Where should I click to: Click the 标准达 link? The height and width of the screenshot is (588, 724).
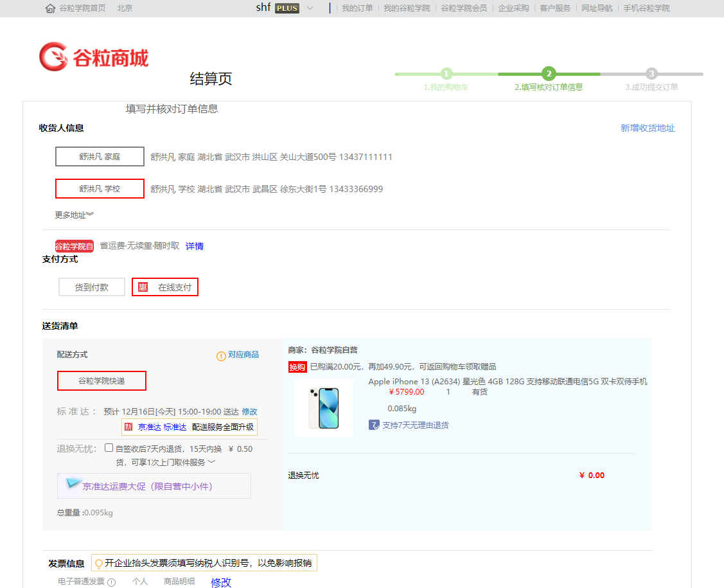175,427
